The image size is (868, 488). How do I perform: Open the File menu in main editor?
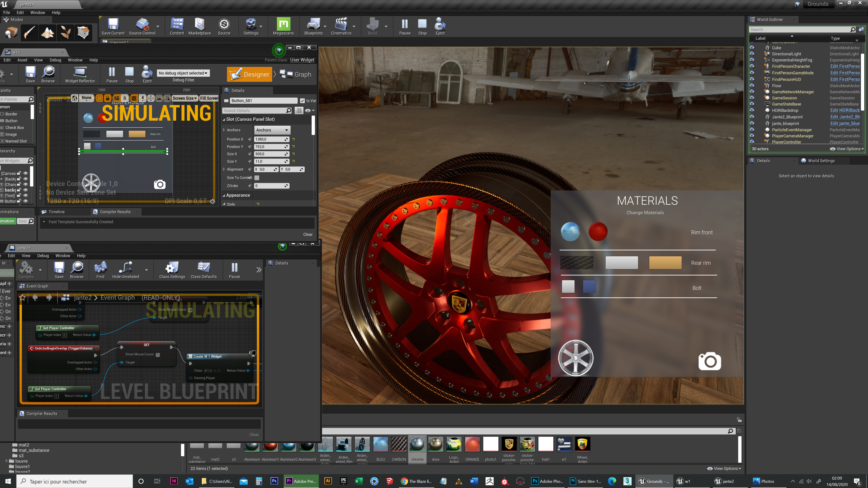tap(7, 12)
